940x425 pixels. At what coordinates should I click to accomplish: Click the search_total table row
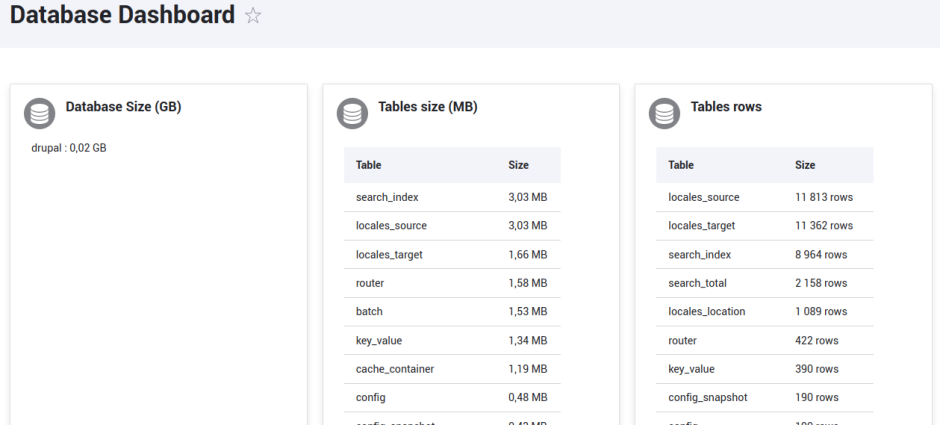pyautogui.click(x=764, y=283)
